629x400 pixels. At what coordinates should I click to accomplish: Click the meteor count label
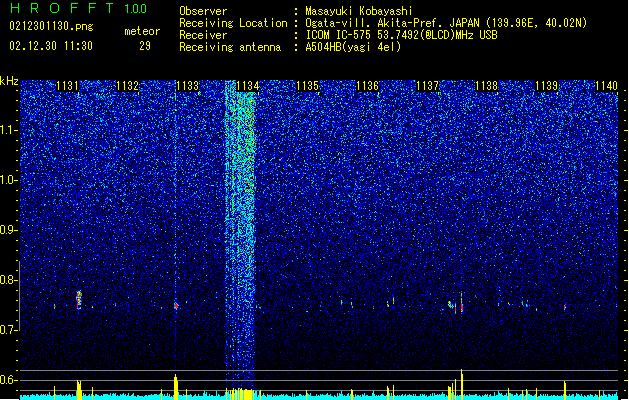click(142, 31)
